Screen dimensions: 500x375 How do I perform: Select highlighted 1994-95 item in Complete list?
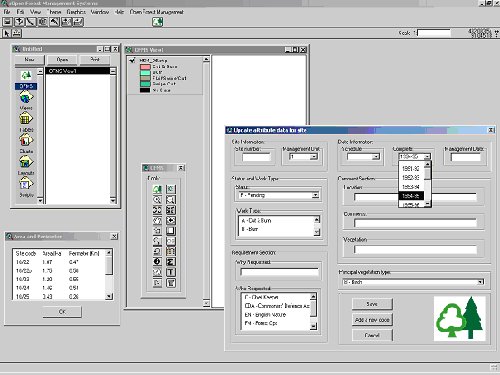(411, 196)
